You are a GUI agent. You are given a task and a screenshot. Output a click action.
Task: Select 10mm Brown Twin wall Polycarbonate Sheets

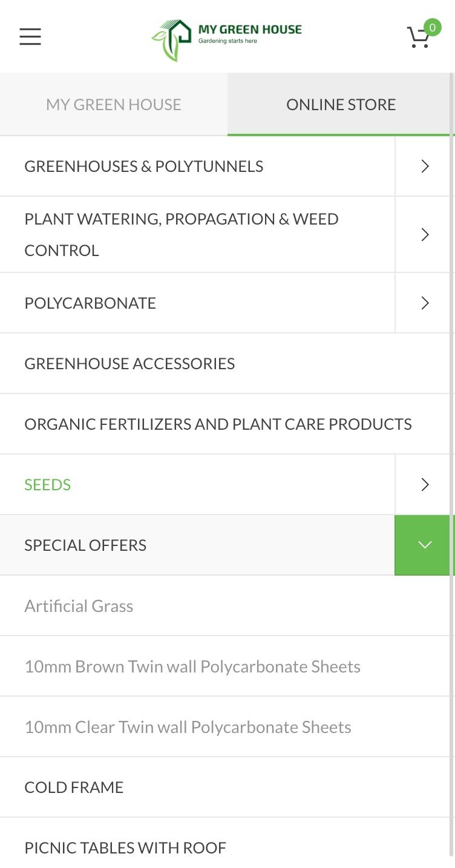coord(192,666)
